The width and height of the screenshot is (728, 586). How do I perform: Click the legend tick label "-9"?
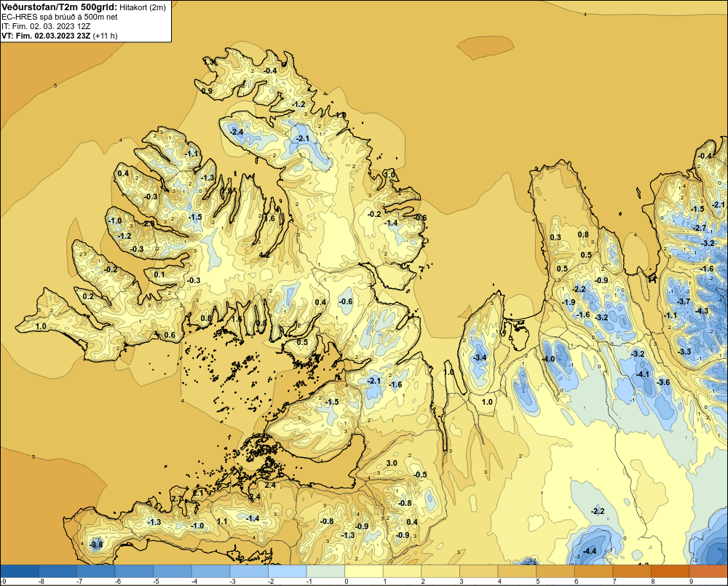tap(3, 582)
